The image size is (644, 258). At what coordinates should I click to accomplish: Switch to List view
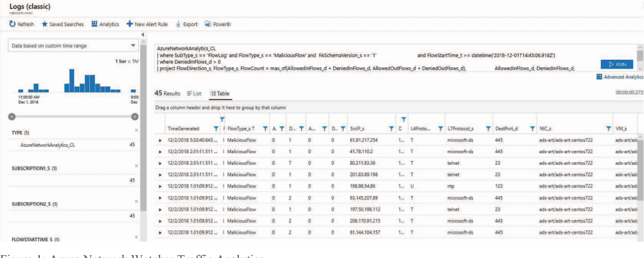[x=194, y=93]
